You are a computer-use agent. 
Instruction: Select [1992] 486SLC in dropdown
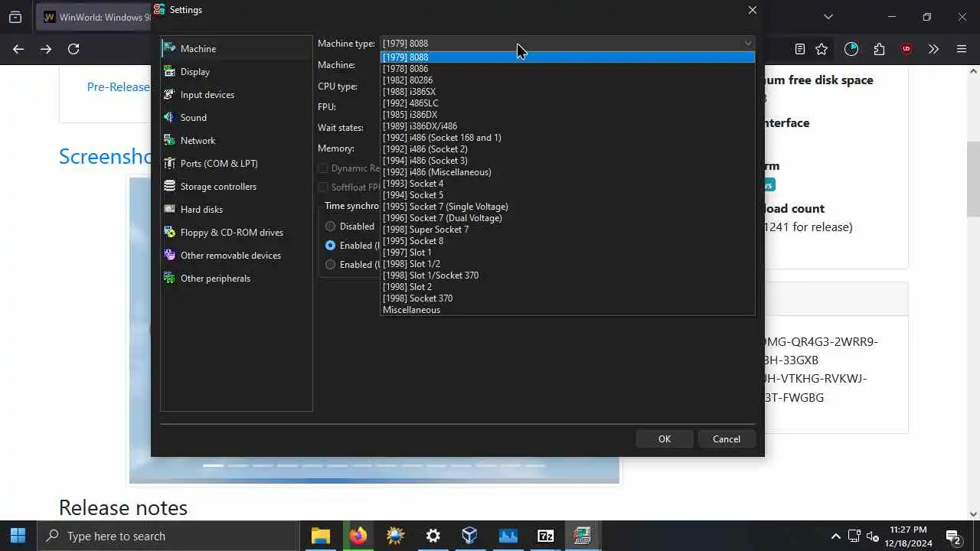pos(567,103)
